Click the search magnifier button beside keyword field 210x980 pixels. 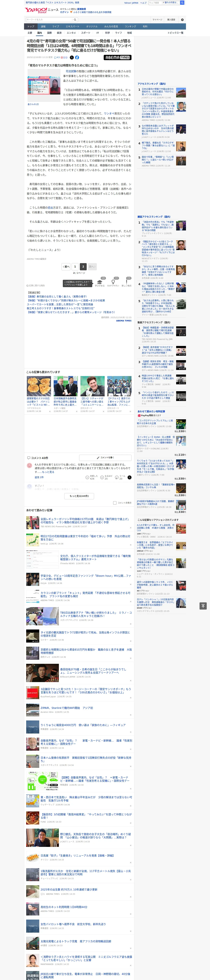[75, 20]
